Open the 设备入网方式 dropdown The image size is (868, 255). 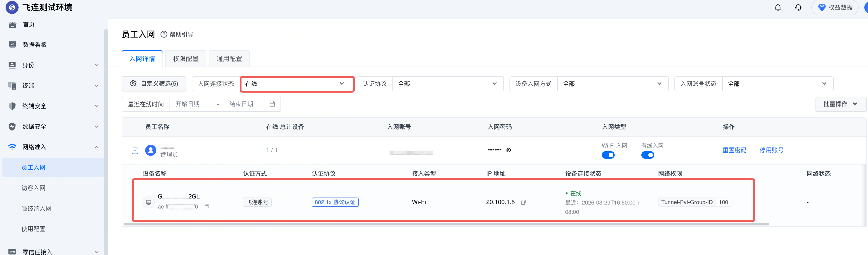pos(613,84)
